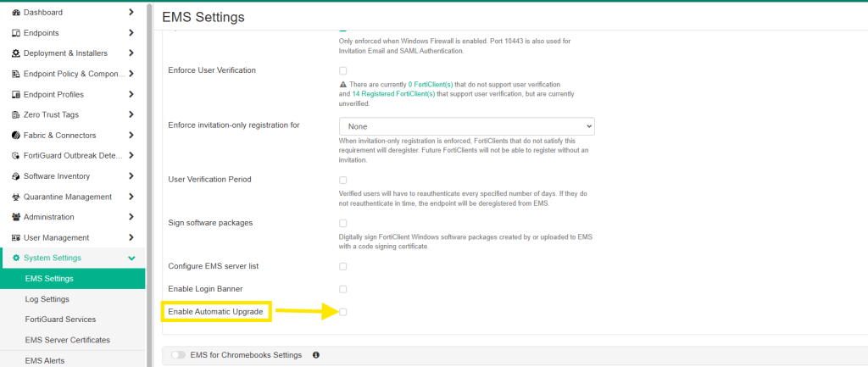Click the Endpoint Policy & Components icon
This screenshot has width=868, height=367.
point(16,74)
